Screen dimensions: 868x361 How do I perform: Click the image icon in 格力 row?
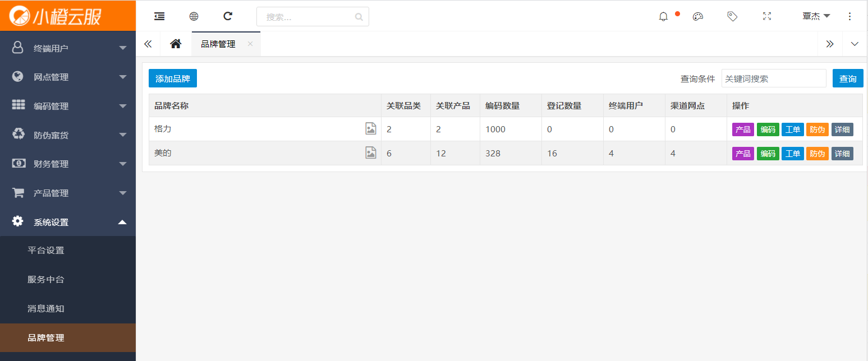(x=371, y=128)
